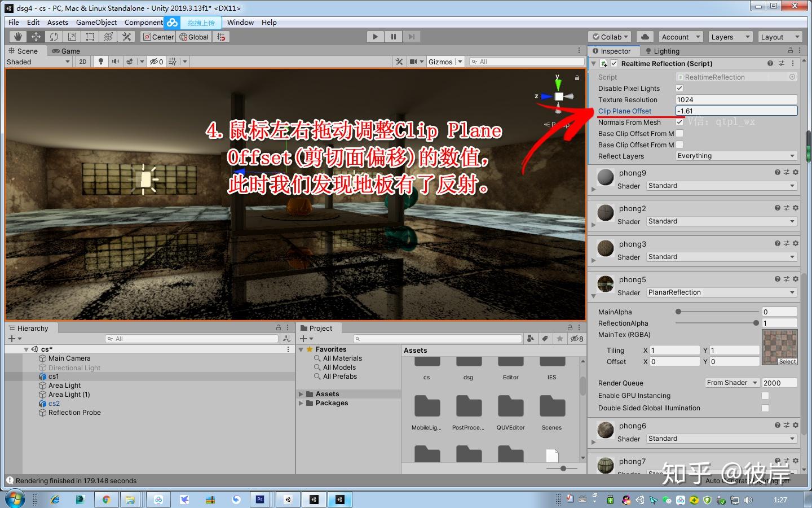
Task: Click the help icon on Realtime Reflection component
Action: [770, 63]
